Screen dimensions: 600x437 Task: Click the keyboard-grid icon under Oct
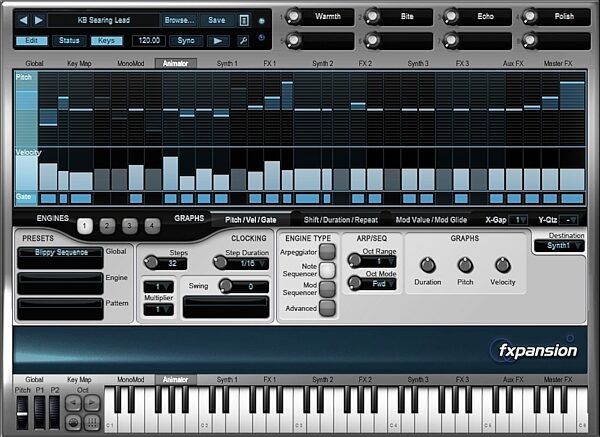click(x=92, y=422)
